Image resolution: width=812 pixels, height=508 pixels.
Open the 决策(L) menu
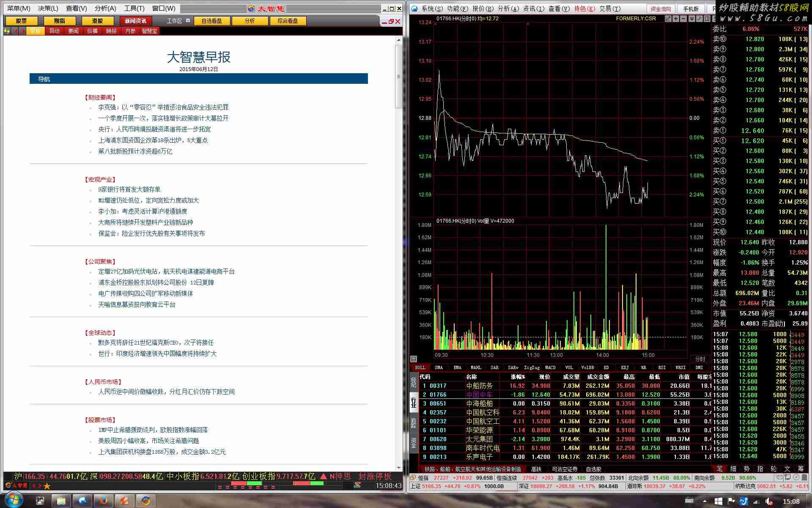[x=48, y=8]
